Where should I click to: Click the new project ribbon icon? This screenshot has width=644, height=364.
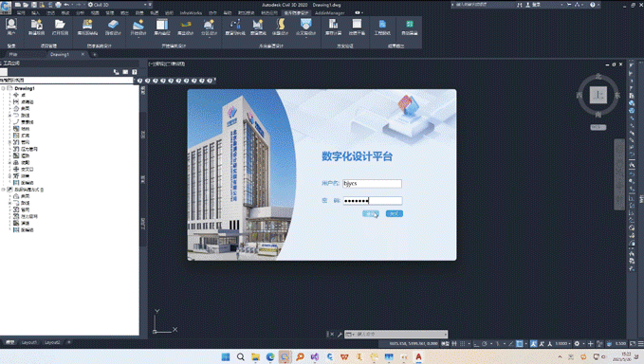coord(37,27)
